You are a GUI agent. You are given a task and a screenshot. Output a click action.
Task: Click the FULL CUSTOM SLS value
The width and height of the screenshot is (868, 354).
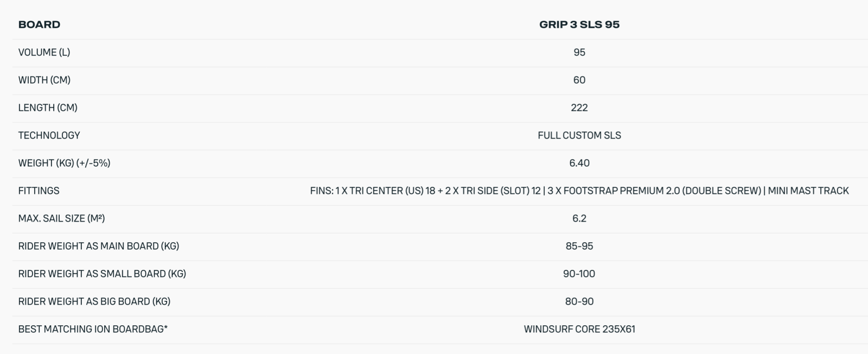point(579,135)
